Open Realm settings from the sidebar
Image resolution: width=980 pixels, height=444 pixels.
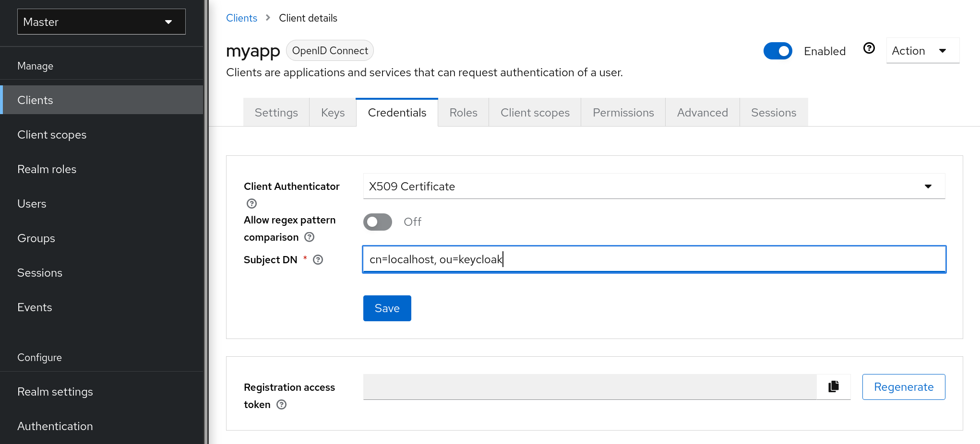55,391
